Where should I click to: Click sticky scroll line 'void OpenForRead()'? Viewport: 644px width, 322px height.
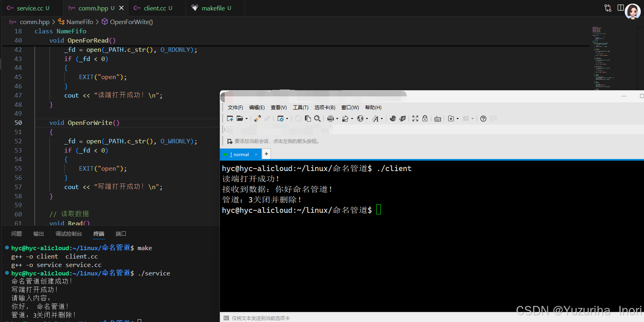(82, 41)
